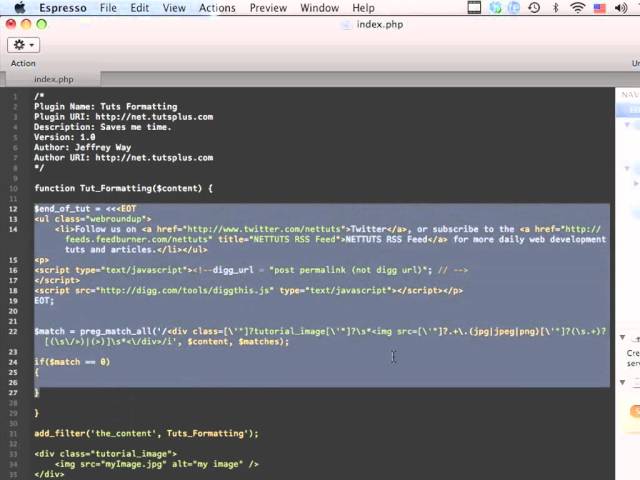
Task: Click the display icon in menu bar
Action: [474, 7]
